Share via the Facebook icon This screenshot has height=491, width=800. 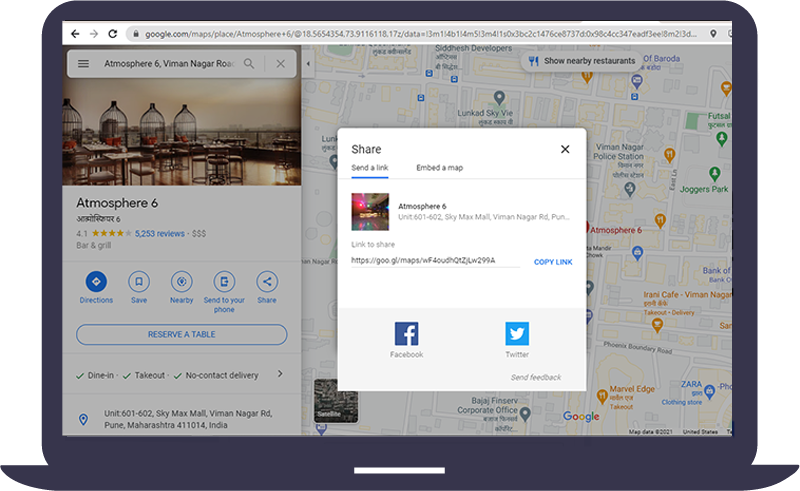(407, 334)
